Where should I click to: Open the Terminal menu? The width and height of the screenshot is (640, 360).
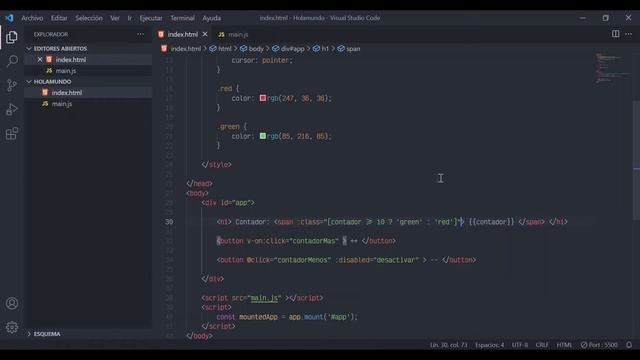pyautogui.click(x=182, y=18)
